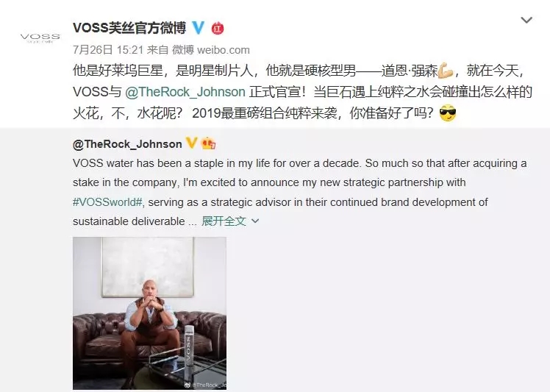Click the heart-eyes badge after TheRock_Johnson
Viewport: 550px width, 392px height.
209,143
